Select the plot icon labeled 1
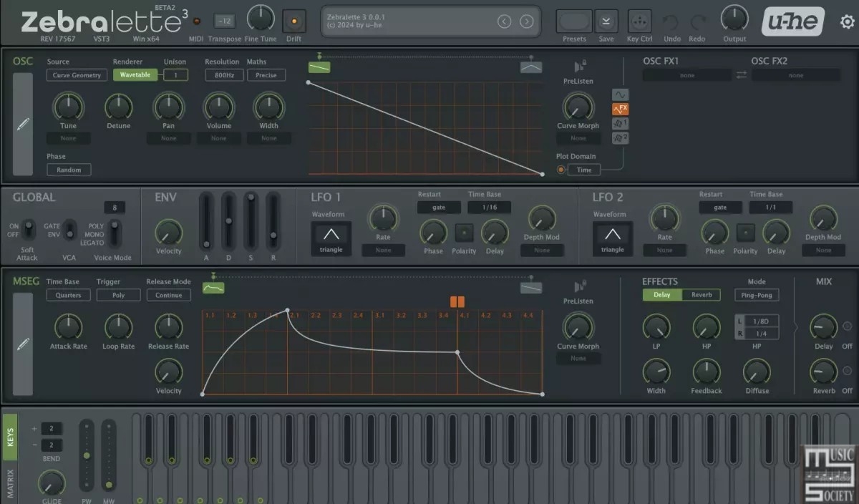Screen dimensions: 859x504 tap(620, 124)
